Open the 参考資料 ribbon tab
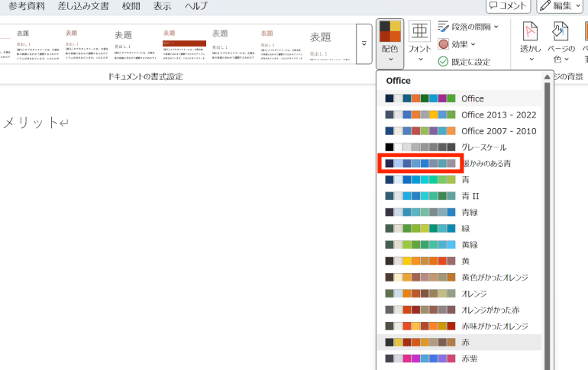588x370 pixels. pos(27,6)
